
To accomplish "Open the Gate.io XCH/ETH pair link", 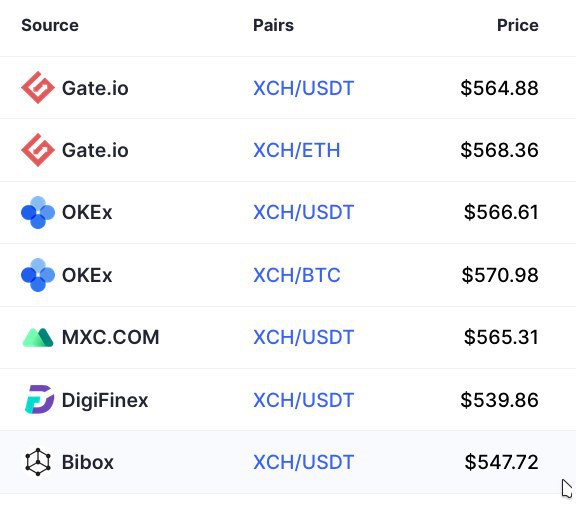I will tap(296, 150).
